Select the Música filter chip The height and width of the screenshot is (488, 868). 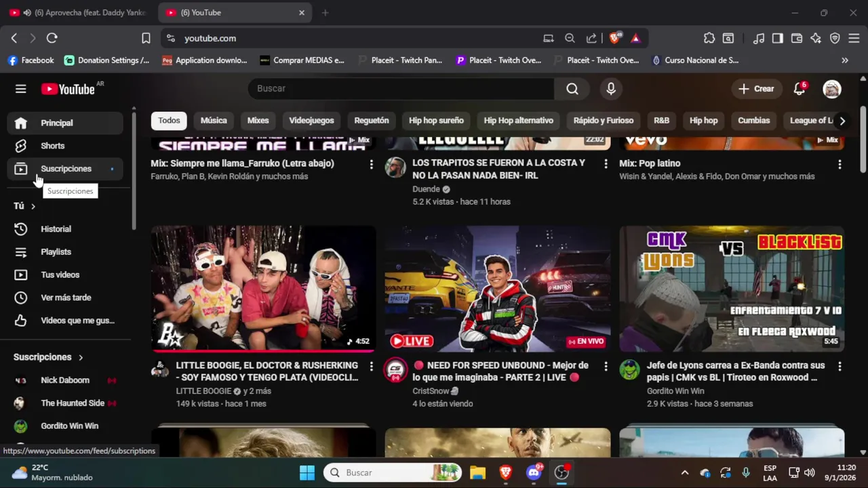[214, 121]
